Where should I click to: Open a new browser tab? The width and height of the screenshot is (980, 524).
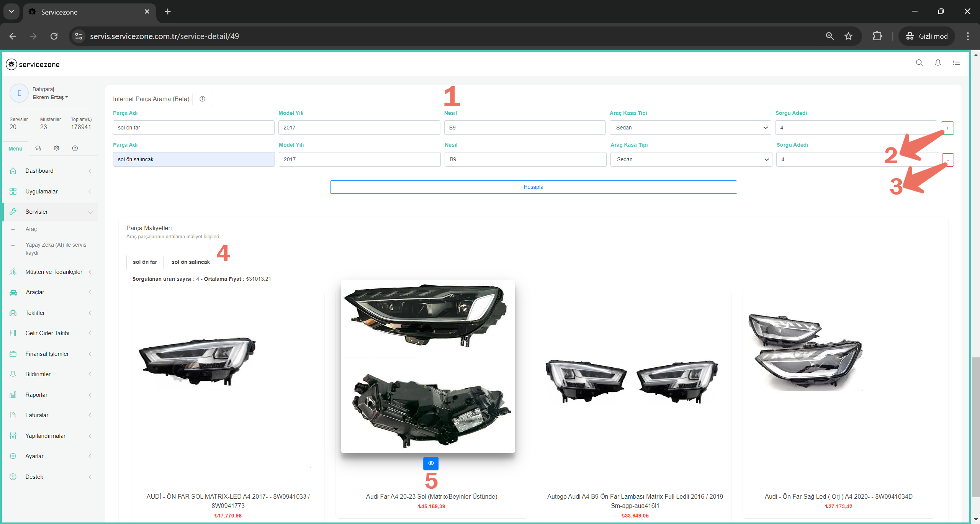click(168, 12)
